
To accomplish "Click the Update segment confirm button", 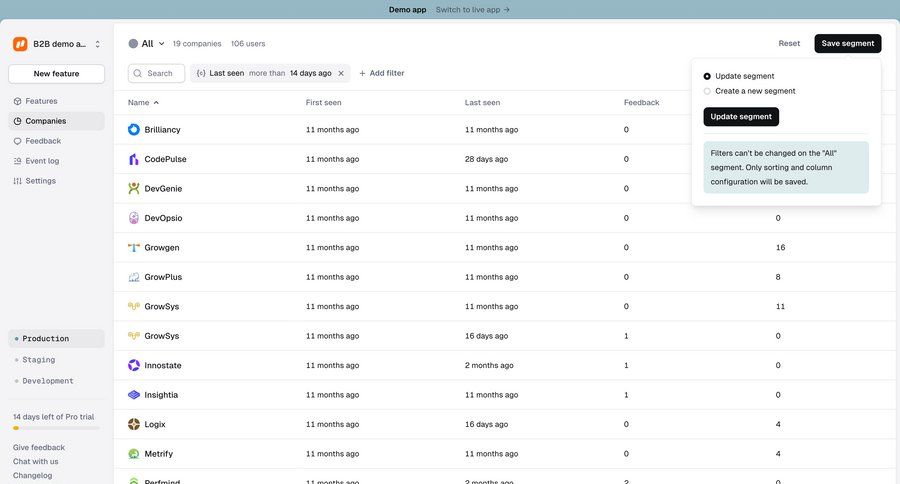I will (741, 117).
